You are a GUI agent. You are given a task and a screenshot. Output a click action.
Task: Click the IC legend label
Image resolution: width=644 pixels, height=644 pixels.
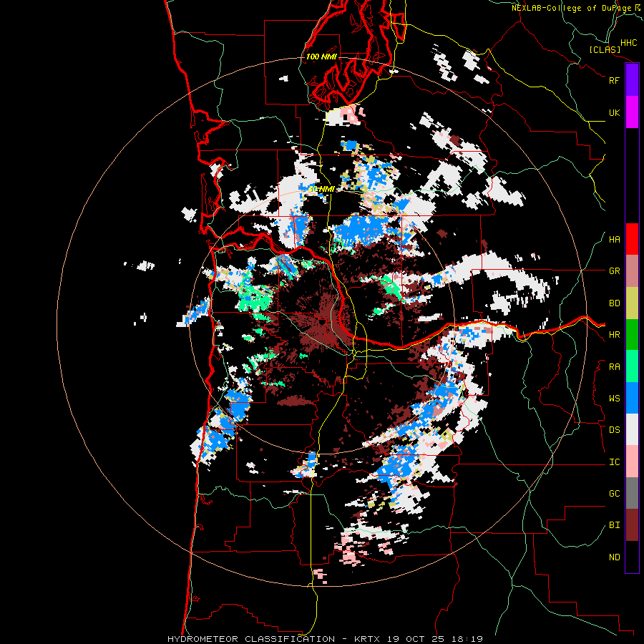point(614,462)
